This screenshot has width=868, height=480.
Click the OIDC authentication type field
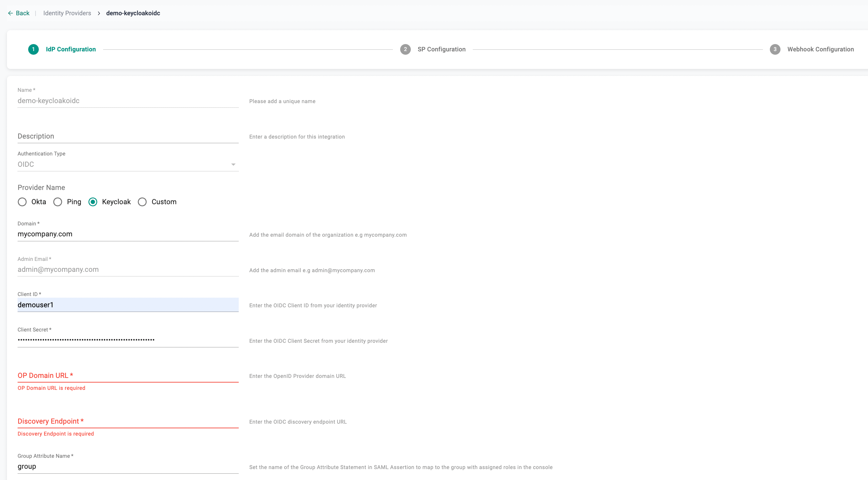[121, 164]
